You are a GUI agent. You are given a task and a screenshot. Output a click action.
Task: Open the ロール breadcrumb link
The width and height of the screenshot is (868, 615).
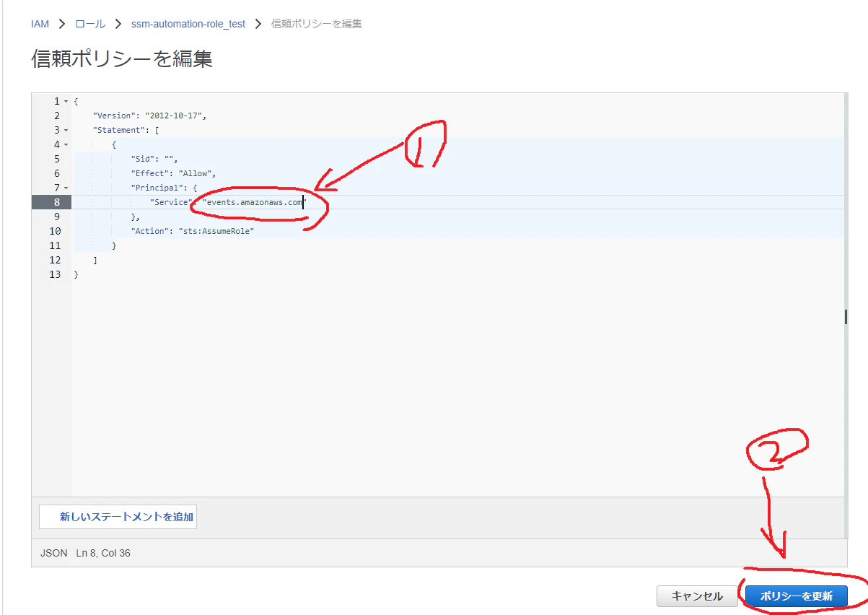tap(90, 24)
